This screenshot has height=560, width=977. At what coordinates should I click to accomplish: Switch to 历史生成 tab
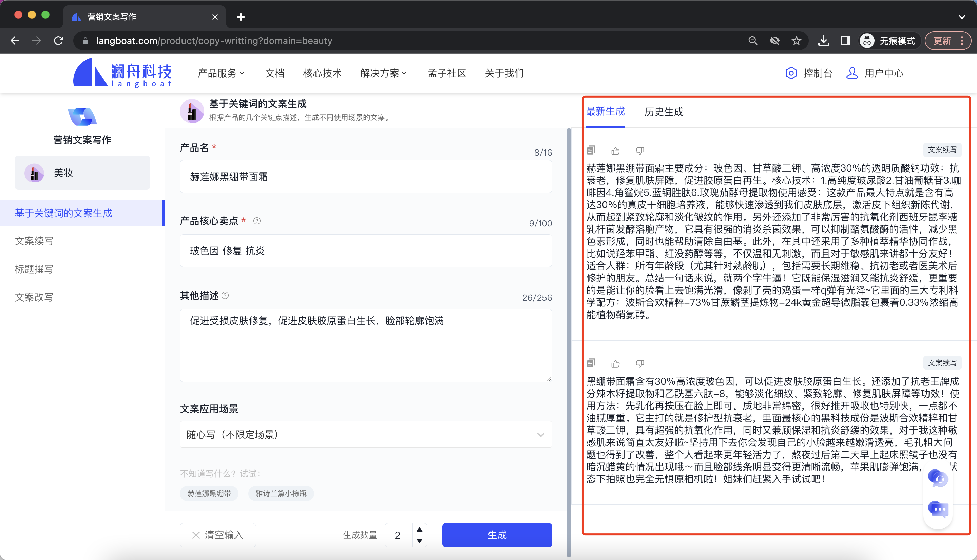664,112
